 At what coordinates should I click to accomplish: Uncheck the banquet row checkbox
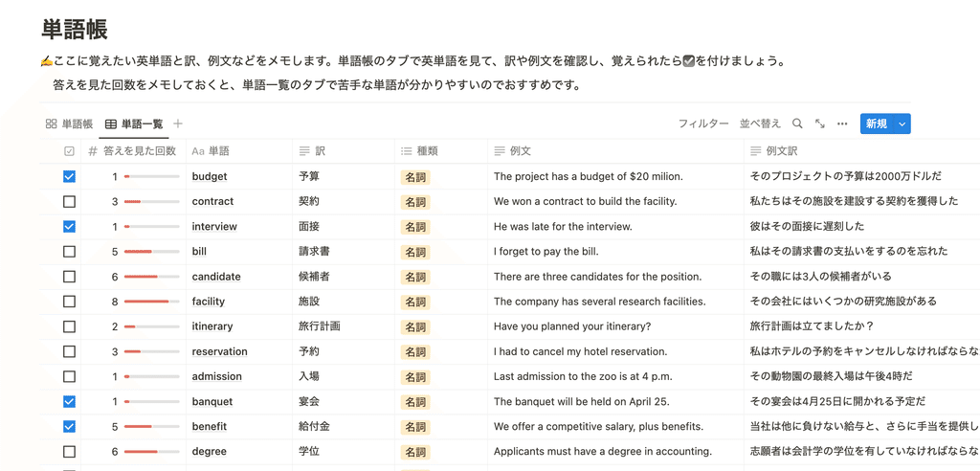[x=69, y=401]
